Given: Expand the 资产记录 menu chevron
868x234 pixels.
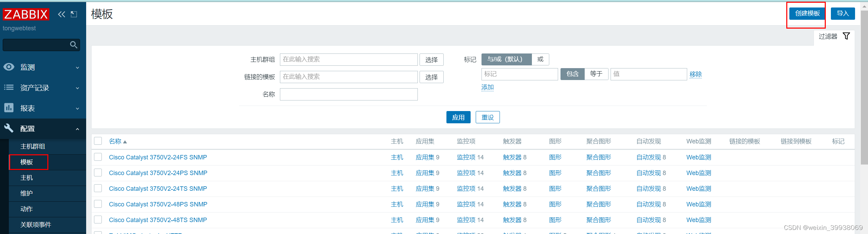Looking at the screenshot, I should [77, 88].
